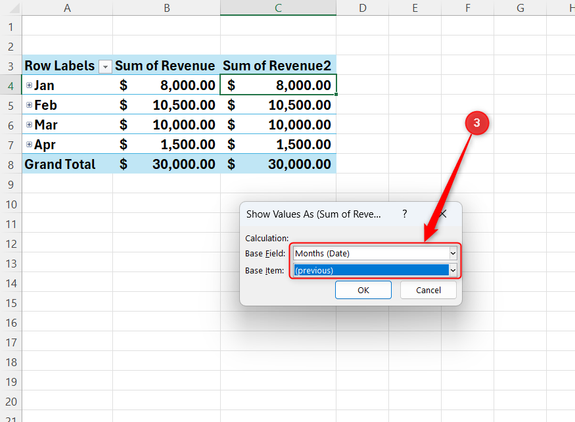The height and width of the screenshot is (422, 575).
Task: Select Feb 10,500.00 cell in column C
Action: [278, 105]
